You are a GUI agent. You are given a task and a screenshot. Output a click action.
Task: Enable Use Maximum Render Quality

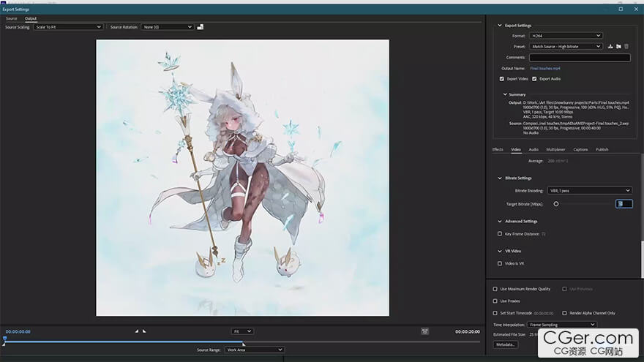(495, 289)
